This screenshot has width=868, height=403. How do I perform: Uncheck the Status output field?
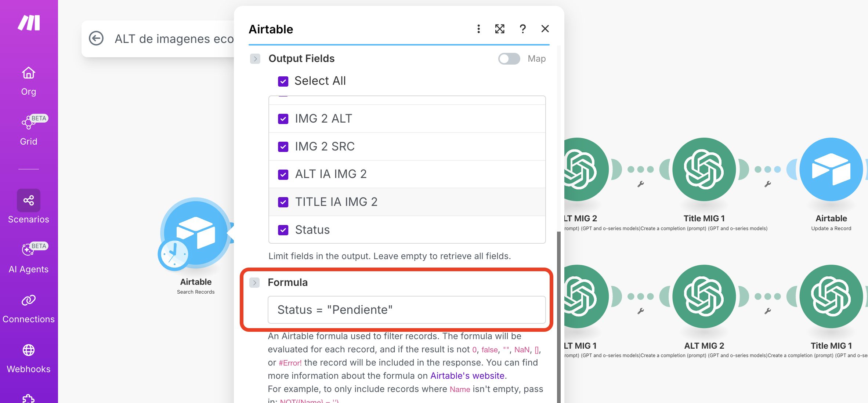point(283,230)
